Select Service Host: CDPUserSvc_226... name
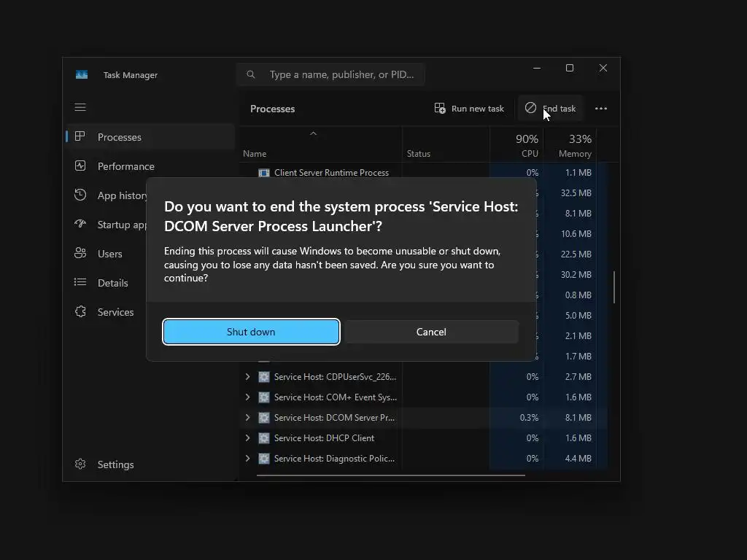 coord(335,377)
